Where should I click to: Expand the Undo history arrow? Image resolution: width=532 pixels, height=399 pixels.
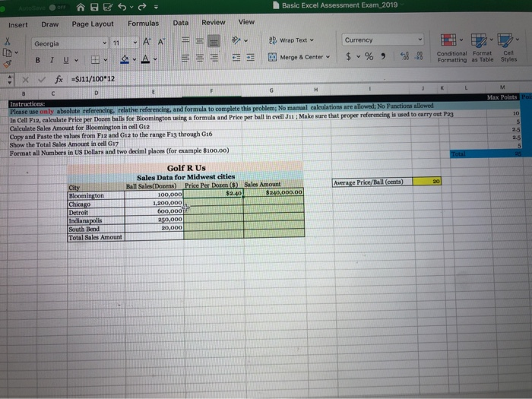[x=131, y=7]
